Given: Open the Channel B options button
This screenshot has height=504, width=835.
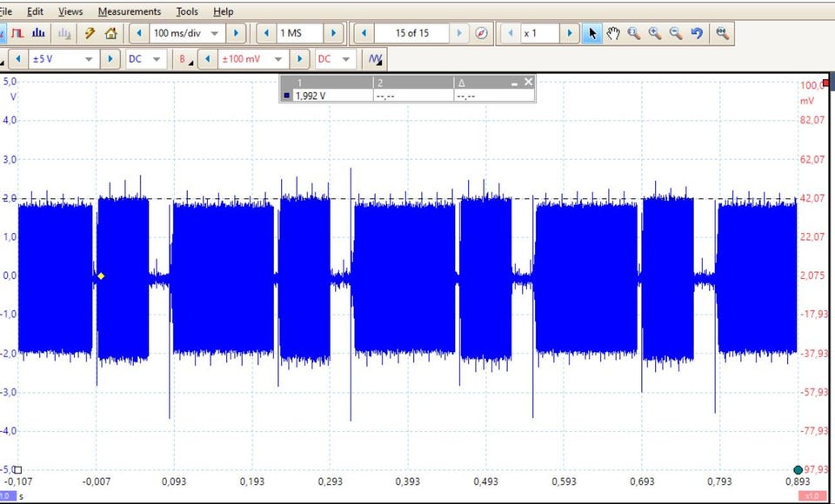Looking at the screenshot, I should 185,59.
